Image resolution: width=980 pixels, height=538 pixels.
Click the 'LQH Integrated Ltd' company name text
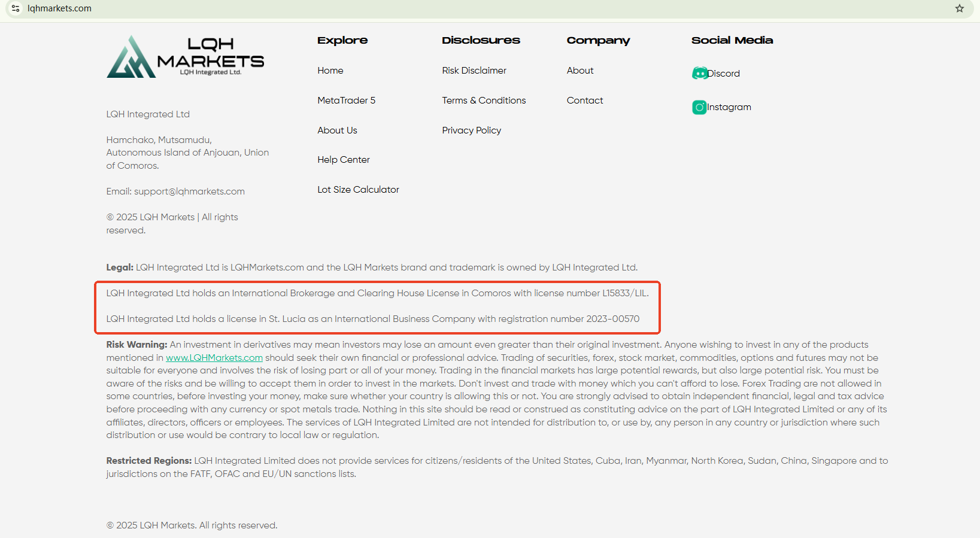pos(148,114)
